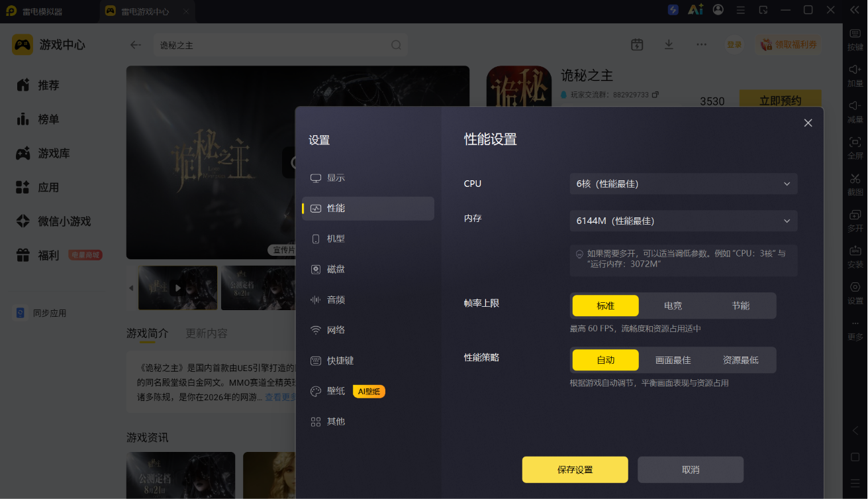Click the 登录 button
Screen dimensions: 868x499
pos(734,44)
